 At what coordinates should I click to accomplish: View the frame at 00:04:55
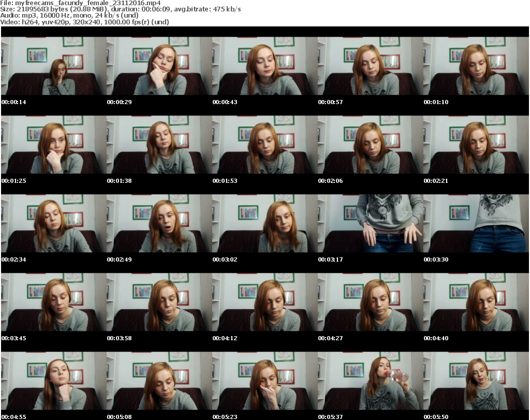54,381
